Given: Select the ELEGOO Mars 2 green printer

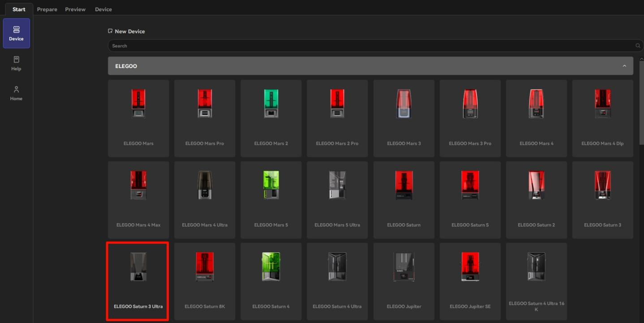Looking at the screenshot, I should pyautogui.click(x=271, y=103).
